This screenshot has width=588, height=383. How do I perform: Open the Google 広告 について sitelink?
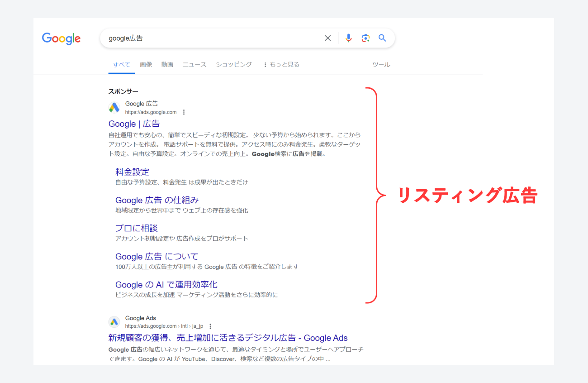pyautogui.click(x=157, y=256)
